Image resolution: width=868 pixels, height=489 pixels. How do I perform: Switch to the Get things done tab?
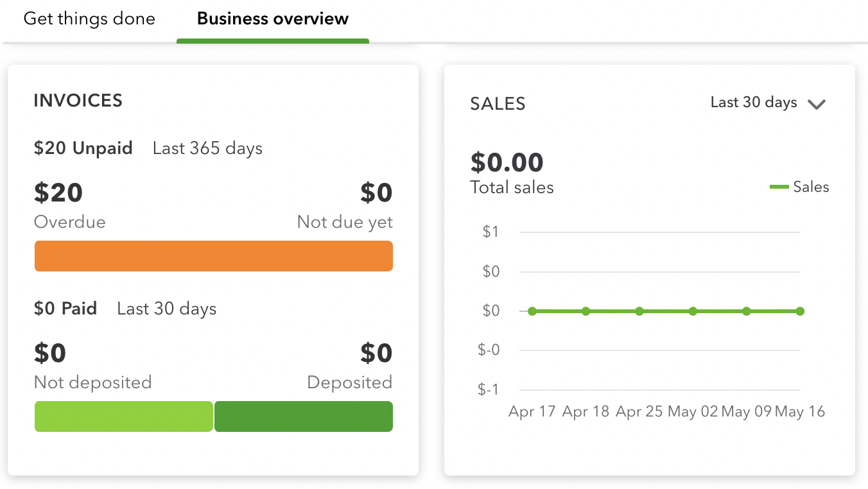click(89, 19)
